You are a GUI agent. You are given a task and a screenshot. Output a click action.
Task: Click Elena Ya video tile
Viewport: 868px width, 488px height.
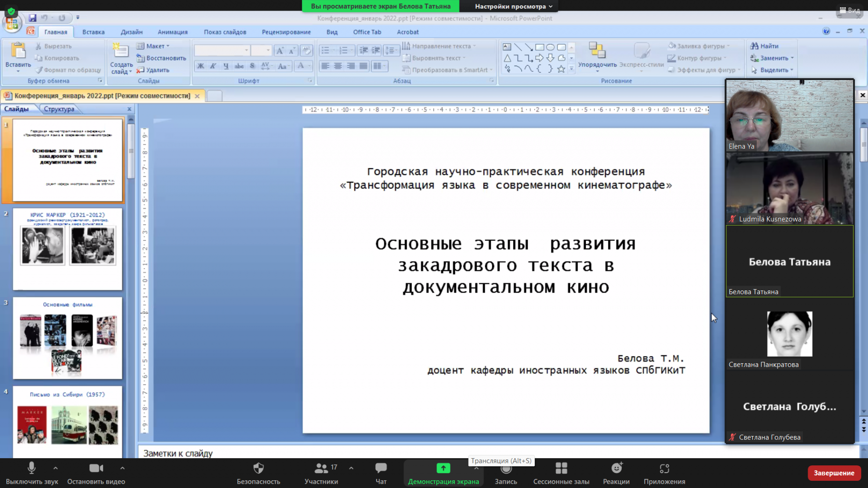790,116
